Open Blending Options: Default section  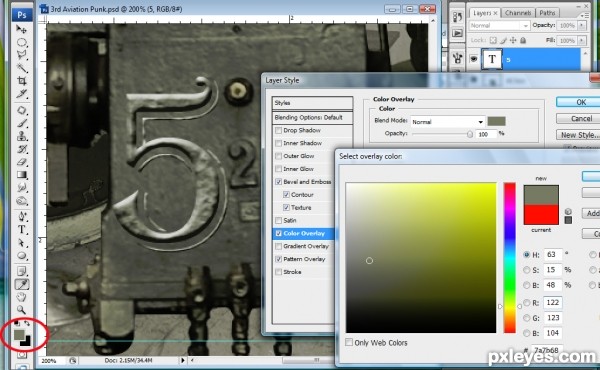point(312,117)
